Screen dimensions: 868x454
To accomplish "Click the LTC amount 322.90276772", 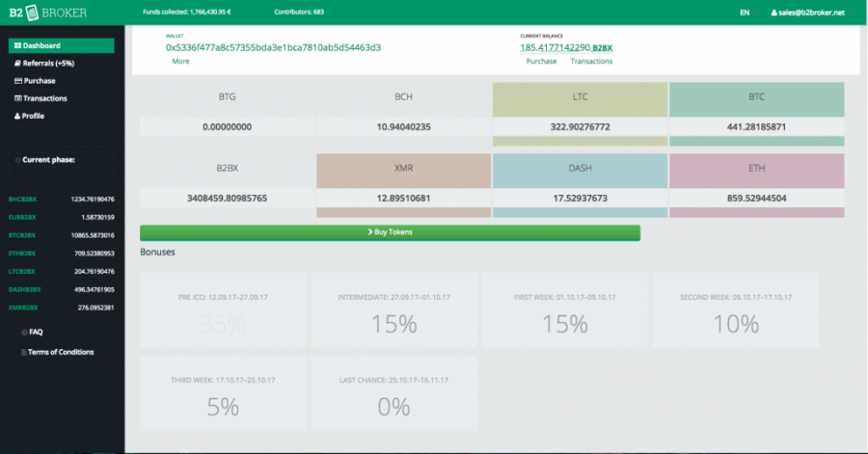I will click(581, 126).
